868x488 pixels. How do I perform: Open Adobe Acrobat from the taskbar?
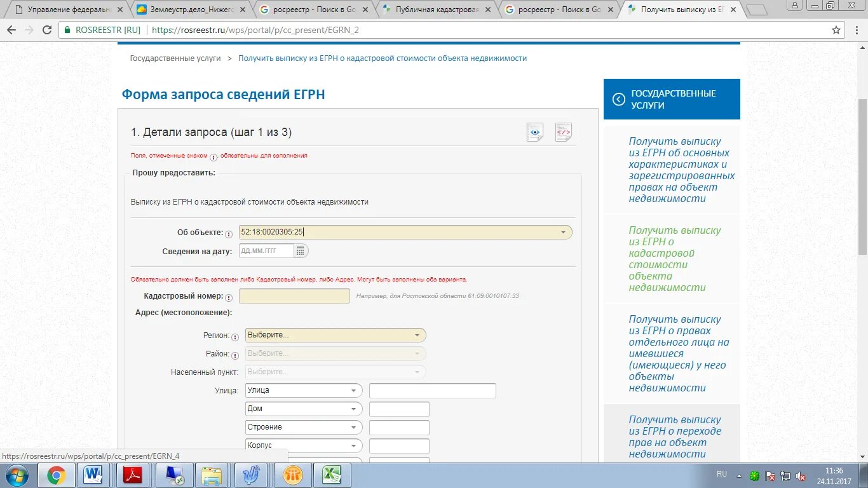click(x=133, y=475)
